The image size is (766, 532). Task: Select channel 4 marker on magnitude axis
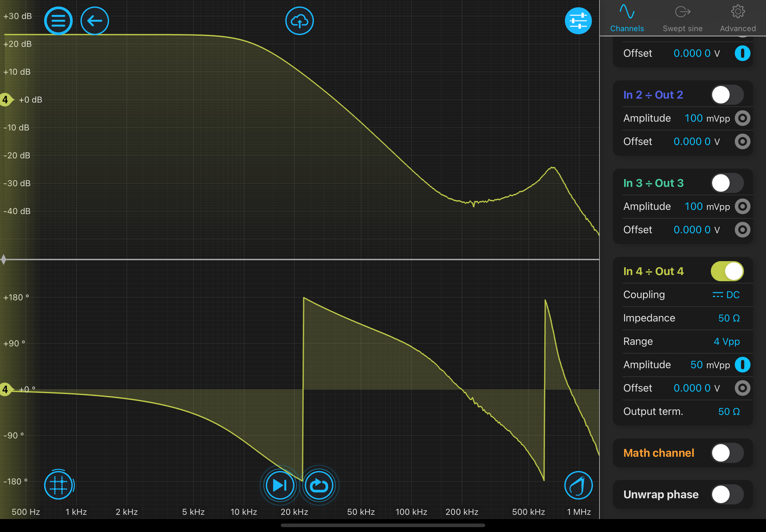[x=6, y=100]
